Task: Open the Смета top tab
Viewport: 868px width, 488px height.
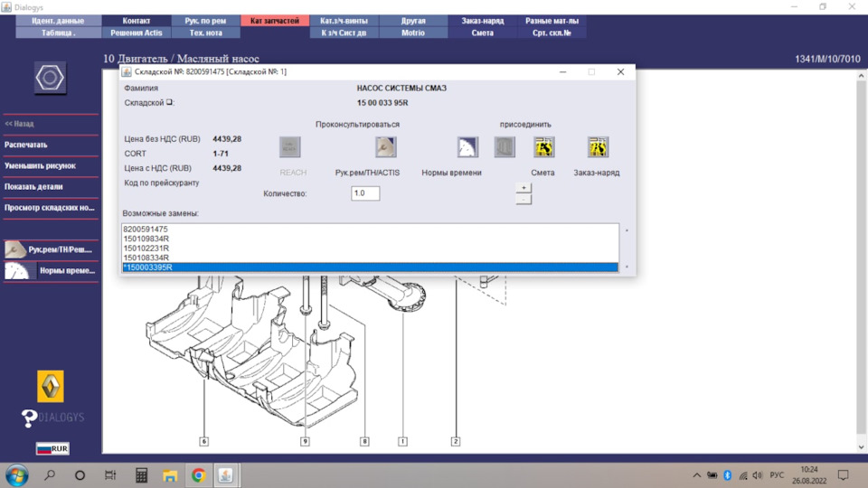Action: point(482,33)
